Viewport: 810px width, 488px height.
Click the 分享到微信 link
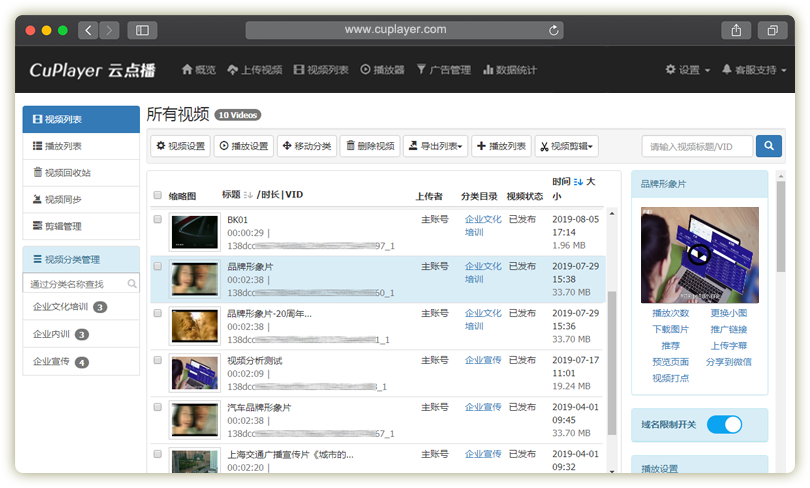click(729, 362)
